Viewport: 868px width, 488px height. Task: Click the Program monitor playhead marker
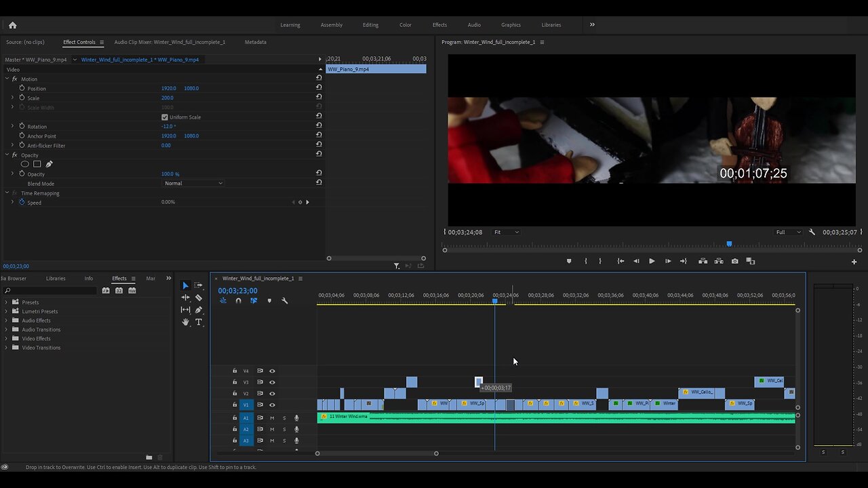[x=730, y=244]
